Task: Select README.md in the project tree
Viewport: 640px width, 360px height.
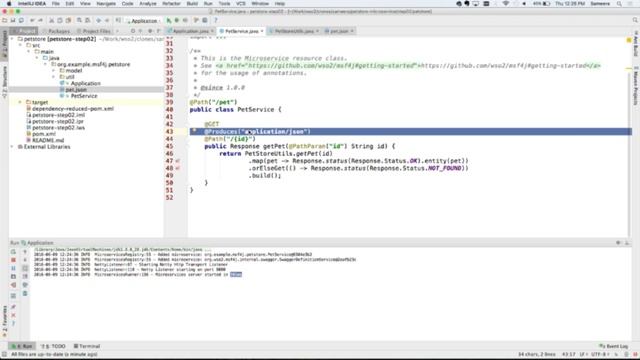Action: [48, 140]
